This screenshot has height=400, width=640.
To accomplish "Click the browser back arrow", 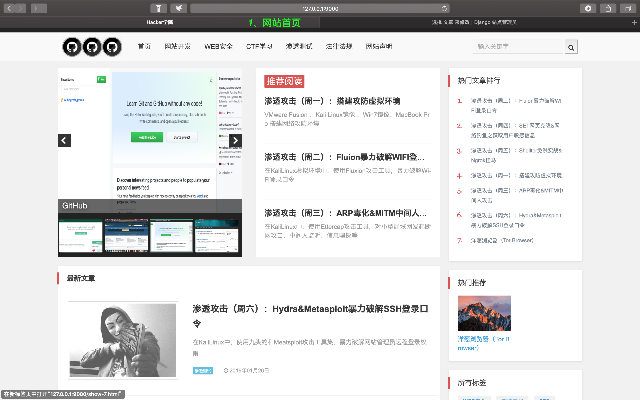I will [16, 7].
